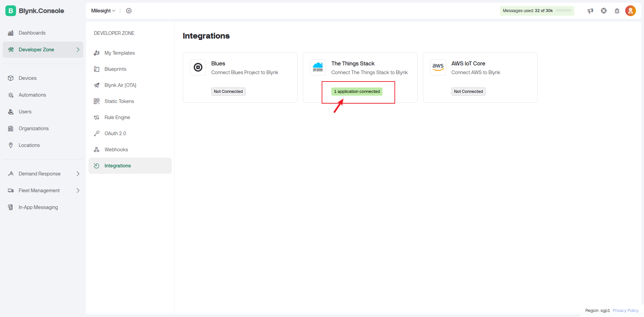Click the Blueprints book icon

coord(97,69)
